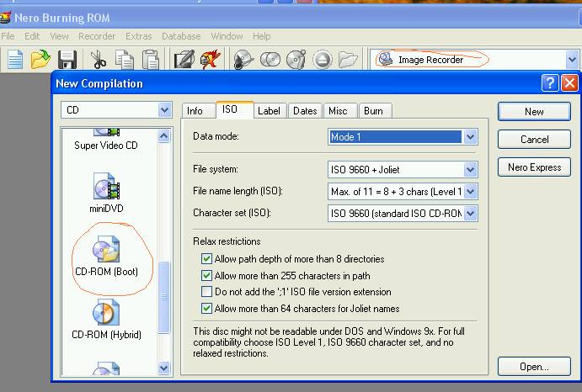
Task: Open the Database menu
Action: coord(181,36)
